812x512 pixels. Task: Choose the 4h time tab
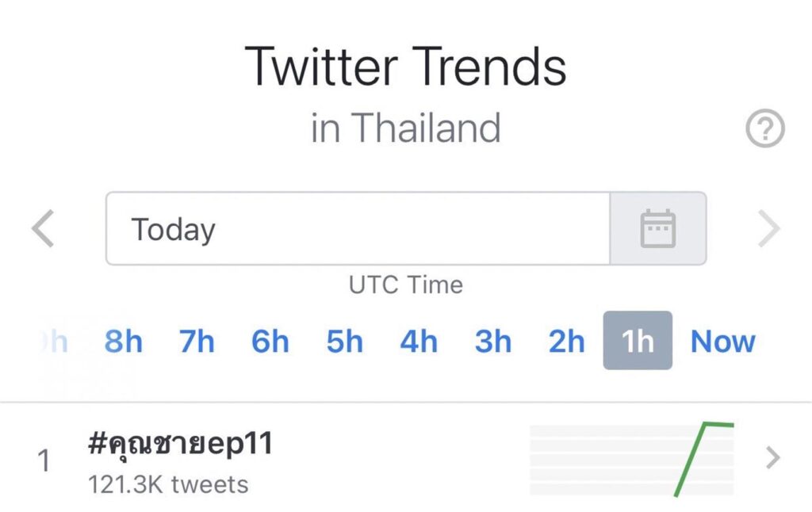pyautogui.click(x=419, y=342)
